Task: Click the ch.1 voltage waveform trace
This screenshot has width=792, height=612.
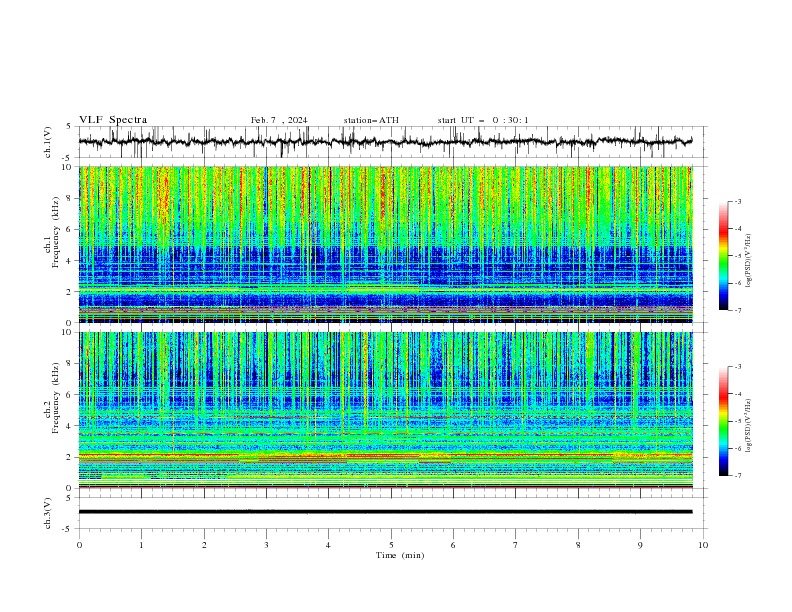Action: coord(385,142)
